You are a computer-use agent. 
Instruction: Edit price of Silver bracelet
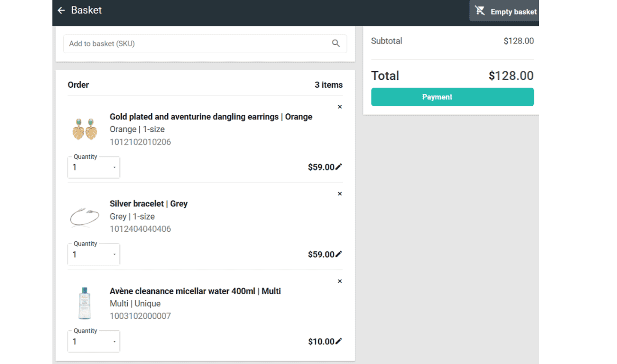point(338,254)
